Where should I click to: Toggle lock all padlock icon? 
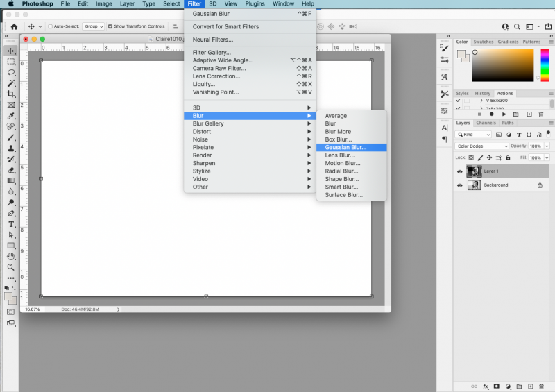[508, 157]
